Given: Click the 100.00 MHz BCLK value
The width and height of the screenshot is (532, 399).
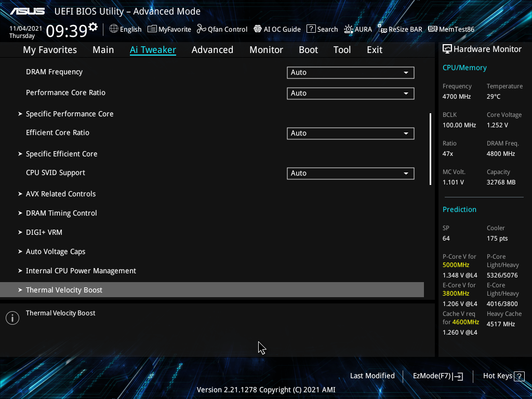Looking at the screenshot, I should click(459, 125).
